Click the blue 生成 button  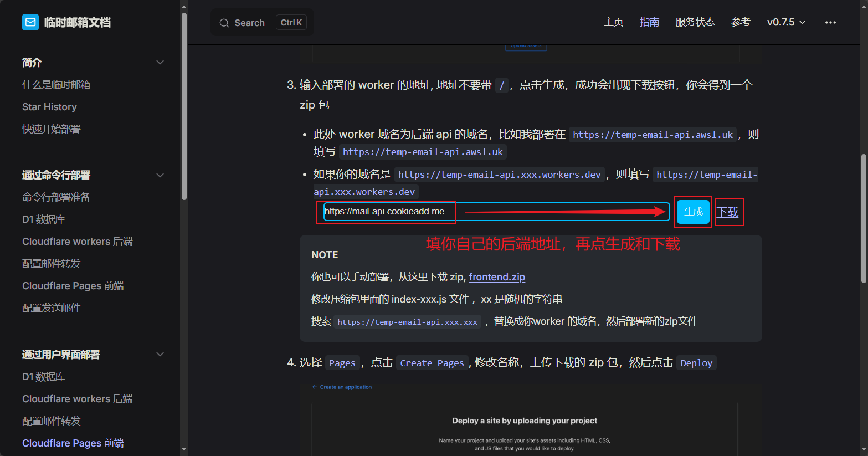pos(693,212)
